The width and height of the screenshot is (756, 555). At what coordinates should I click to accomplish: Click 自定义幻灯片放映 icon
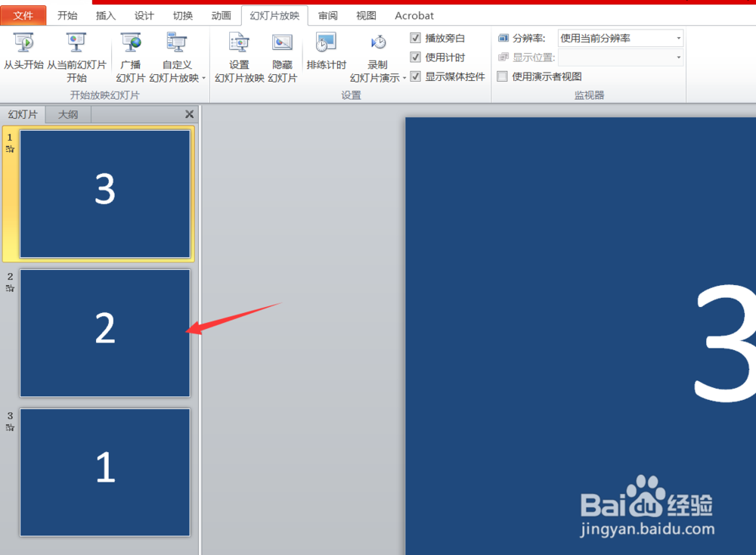point(177,42)
